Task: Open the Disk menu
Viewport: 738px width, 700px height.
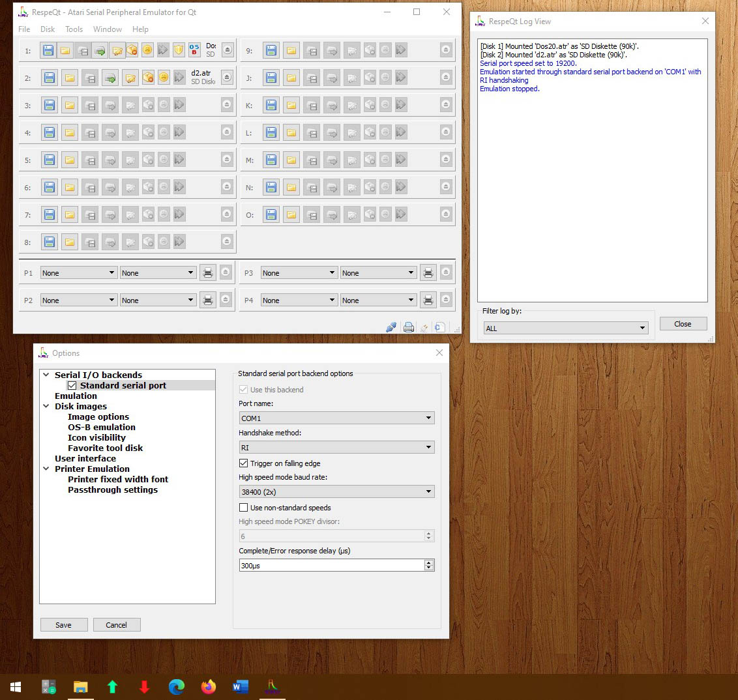Action: tap(48, 29)
